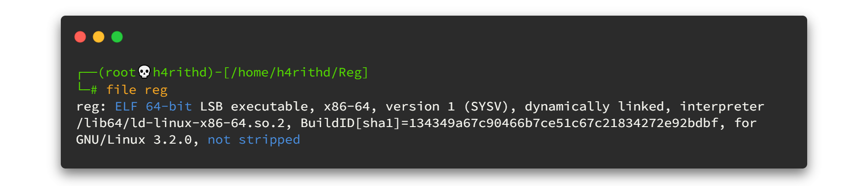Click the 'reg' argument in the command line
The image size is (868, 186).
pos(156,90)
